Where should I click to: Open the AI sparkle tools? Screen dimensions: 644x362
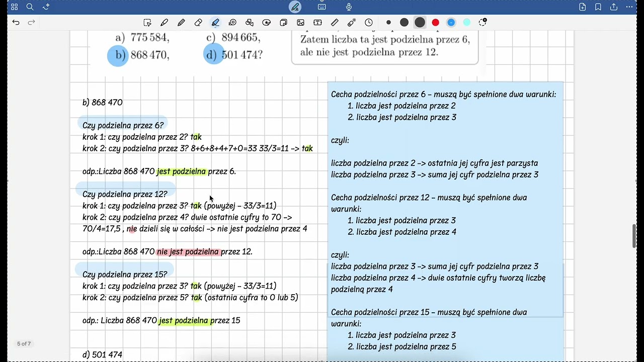coord(46,7)
